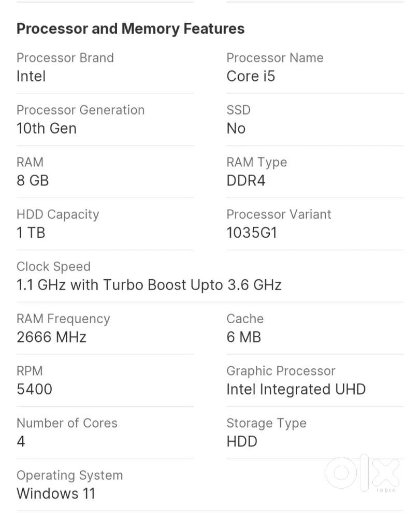Tap the Storage Type value HDD
Viewport: 420px width, 518px height.
pos(242,442)
